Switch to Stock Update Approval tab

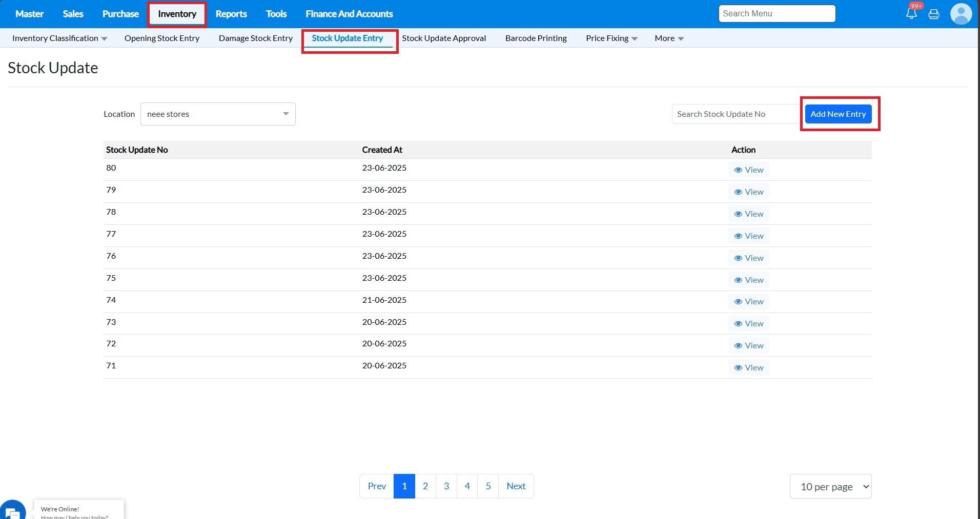point(444,38)
